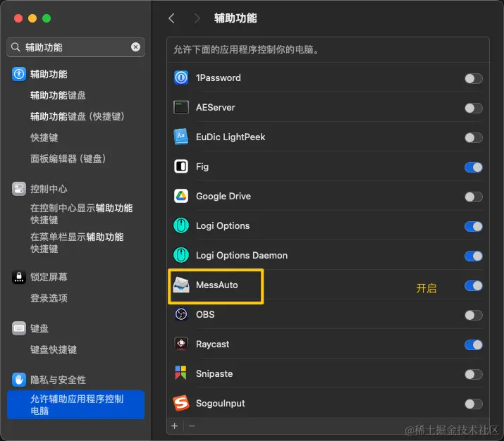Click the 键盘 keyboard sidebar icon
Viewport: 504px width, 441px height.
point(19,328)
